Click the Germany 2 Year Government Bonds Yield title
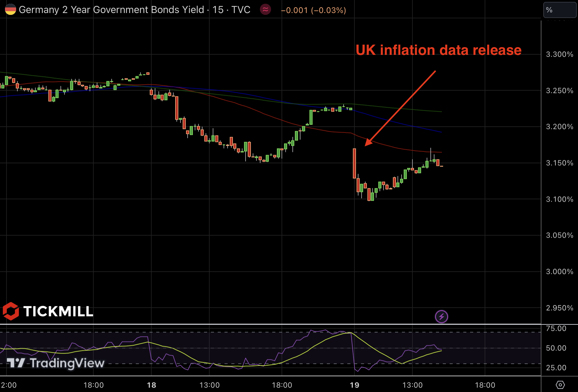 coord(111,10)
